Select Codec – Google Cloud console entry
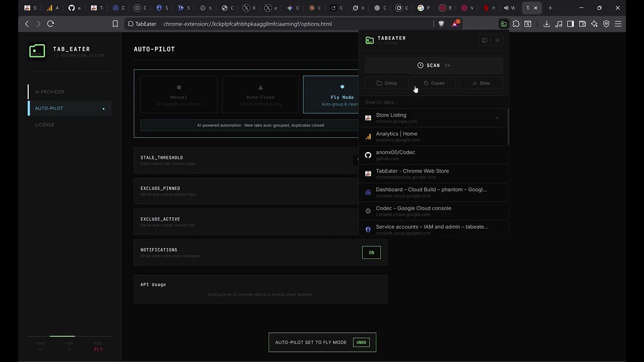 [x=433, y=211]
